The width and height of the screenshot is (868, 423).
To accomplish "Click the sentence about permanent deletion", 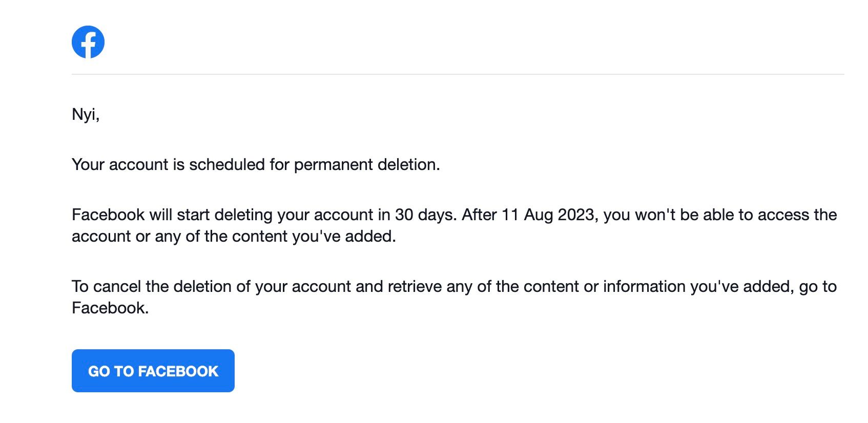I will coord(256,164).
